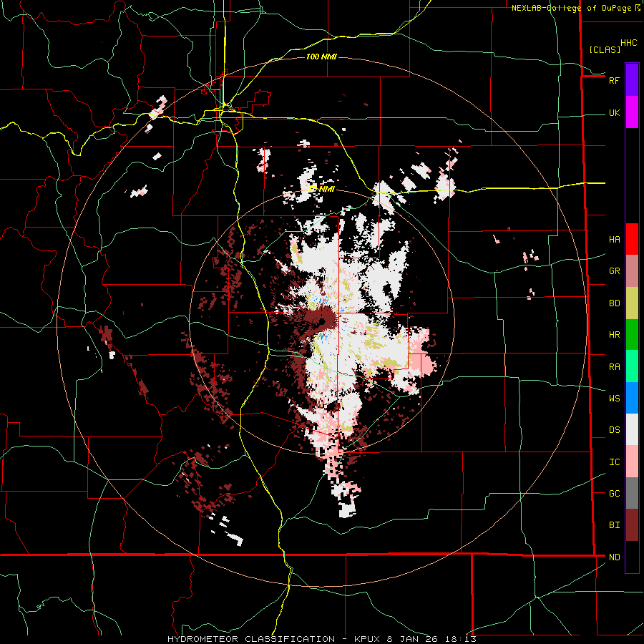Click the red HA legend color swatch
Viewport: 644px width, 644px height.
[632, 239]
